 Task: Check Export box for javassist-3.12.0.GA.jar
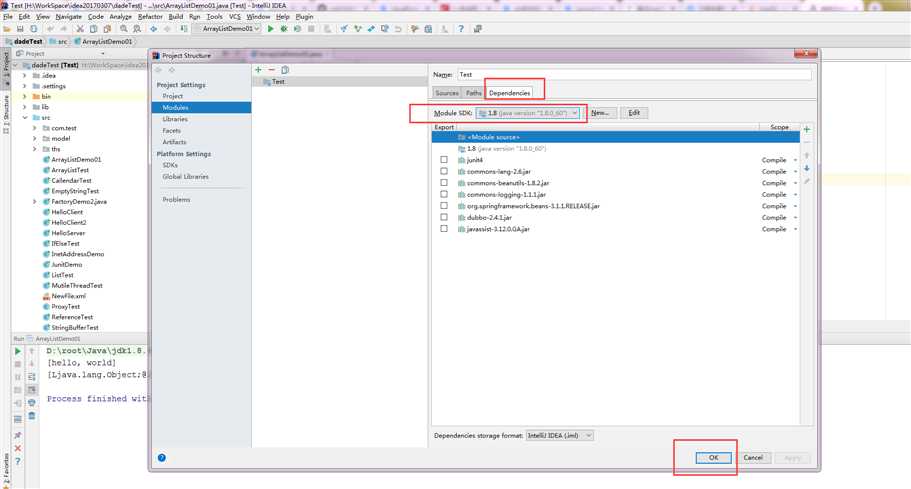[x=444, y=229]
